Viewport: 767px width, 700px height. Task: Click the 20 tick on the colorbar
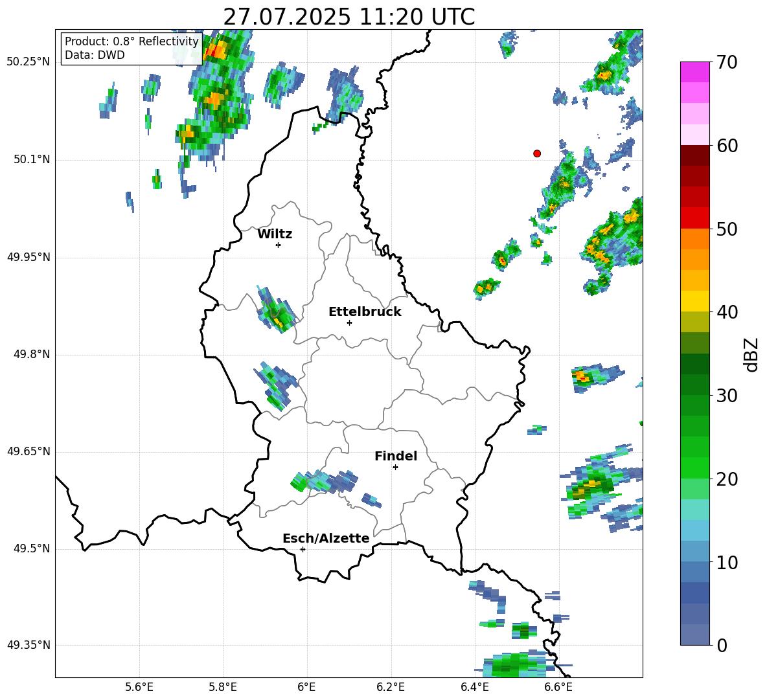coord(727,479)
